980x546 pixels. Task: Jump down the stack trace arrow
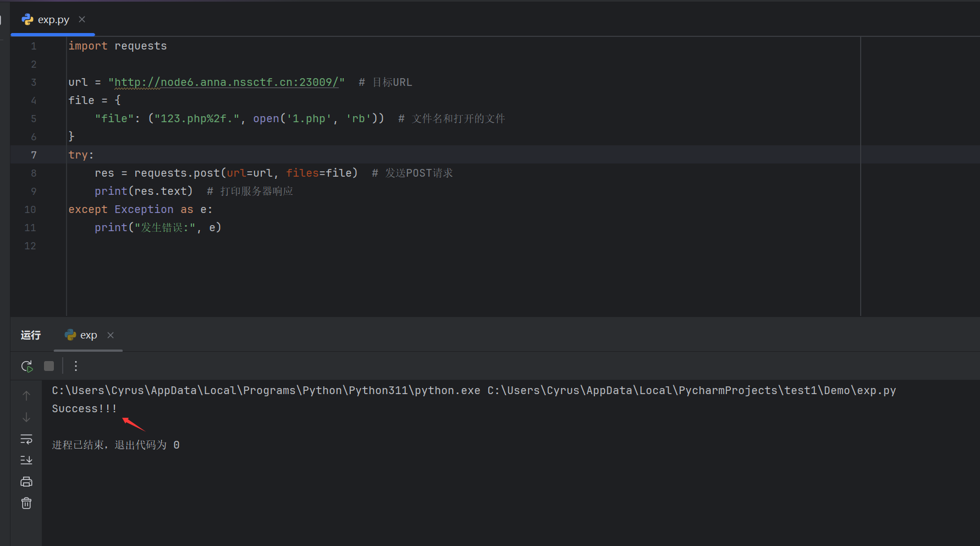click(x=26, y=417)
